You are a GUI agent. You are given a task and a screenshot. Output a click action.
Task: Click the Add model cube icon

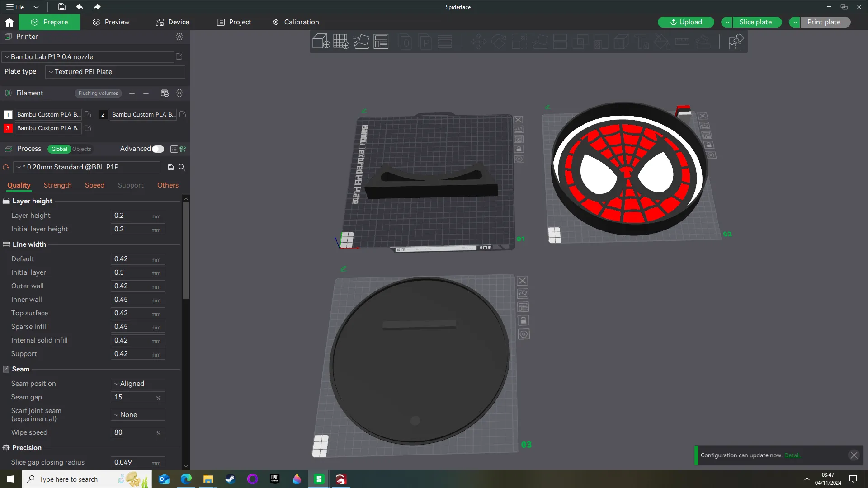(x=321, y=42)
